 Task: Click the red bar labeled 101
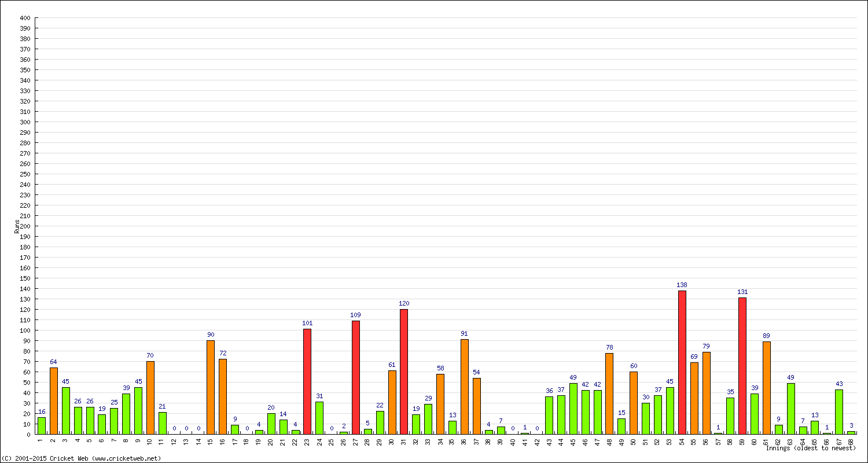[x=307, y=381]
